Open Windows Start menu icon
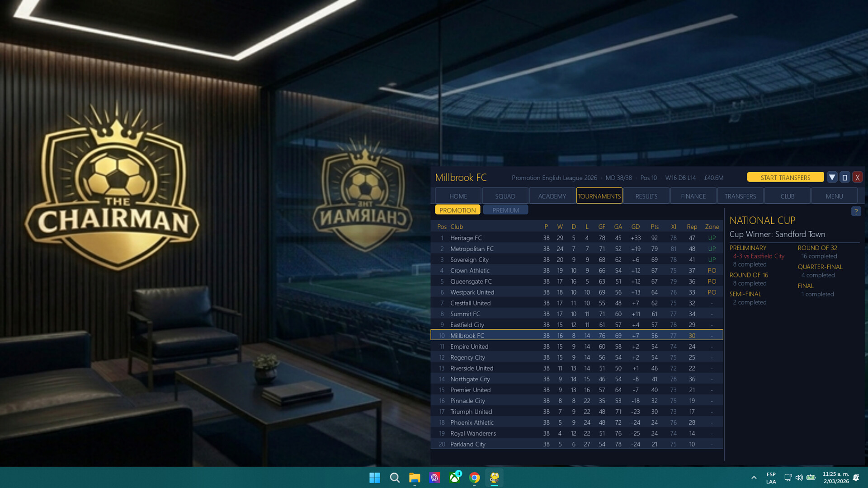This screenshot has width=868, height=488. pos(374,478)
